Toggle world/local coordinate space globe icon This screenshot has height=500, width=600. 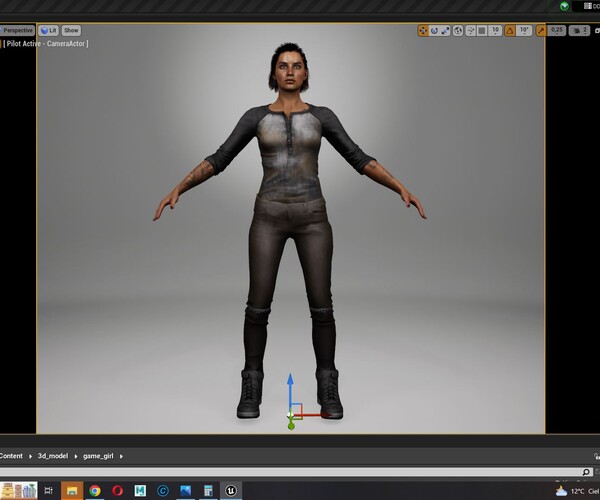pyautogui.click(x=458, y=31)
